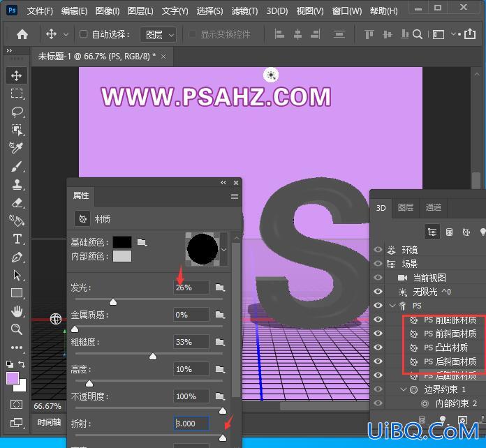Click the Search magnifier in options bar
486x448 pixels.
click(x=418, y=34)
